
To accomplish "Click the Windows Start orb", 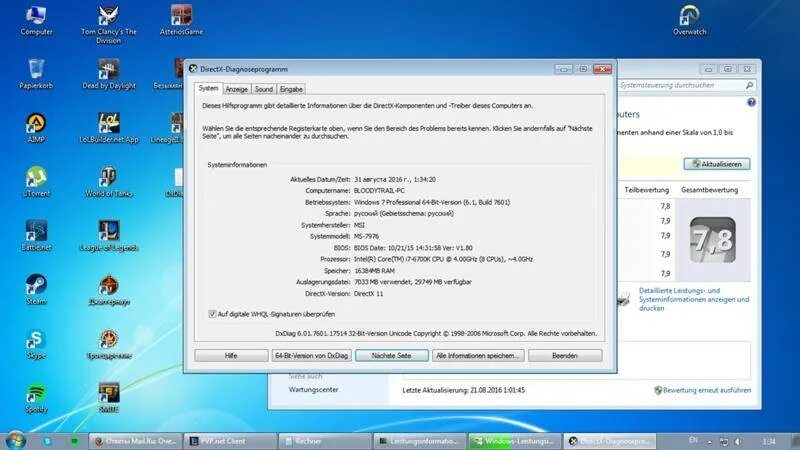I will [15, 441].
